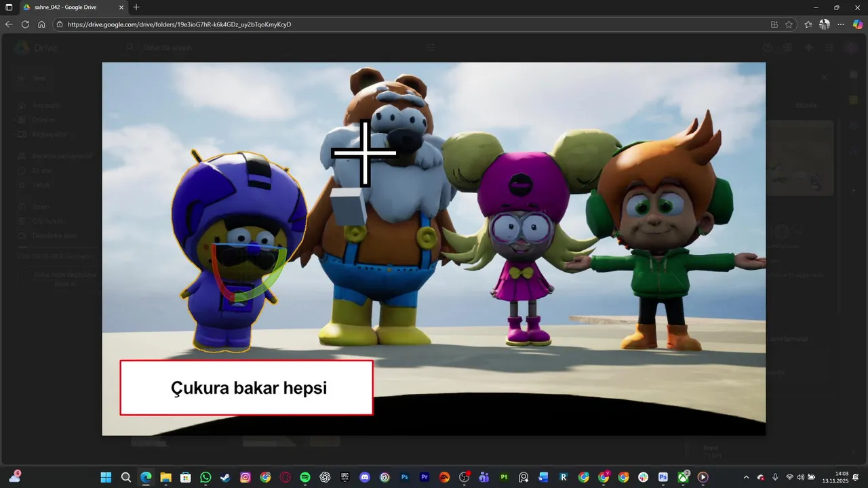This screenshot has height=488, width=868.
Task: Switch to Microsoft Edge on taskbar
Action: click(x=146, y=477)
